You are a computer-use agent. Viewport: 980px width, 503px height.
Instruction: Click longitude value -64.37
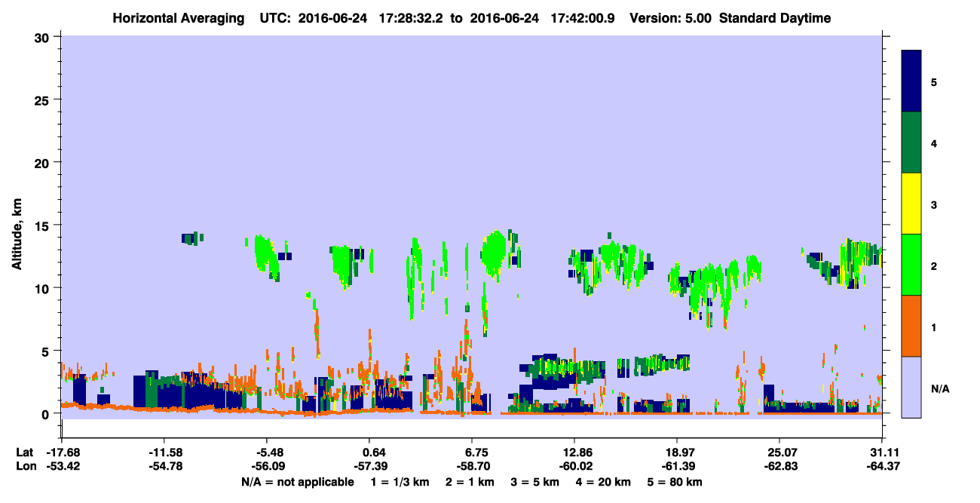point(883,466)
